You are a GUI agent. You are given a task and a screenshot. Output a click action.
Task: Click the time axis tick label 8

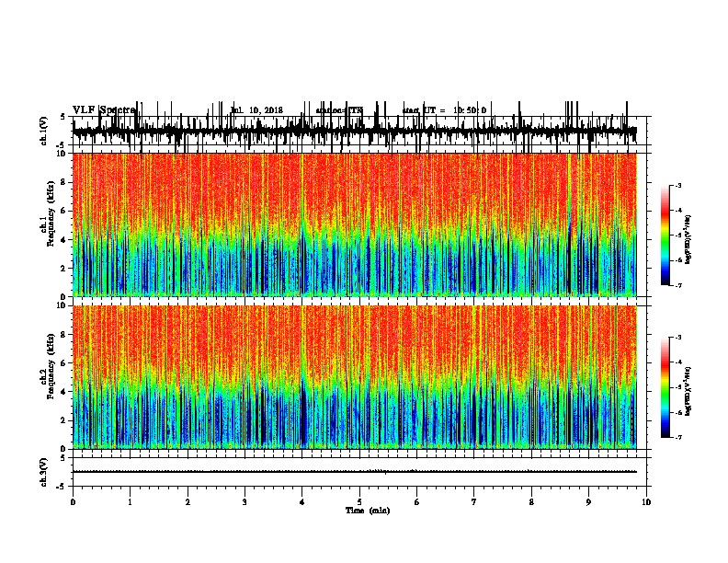tap(531, 502)
